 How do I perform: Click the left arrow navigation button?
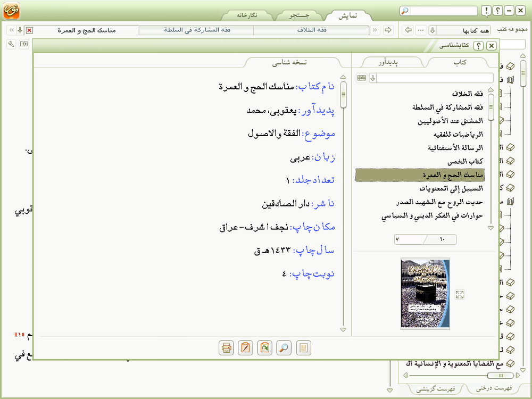[408, 30]
